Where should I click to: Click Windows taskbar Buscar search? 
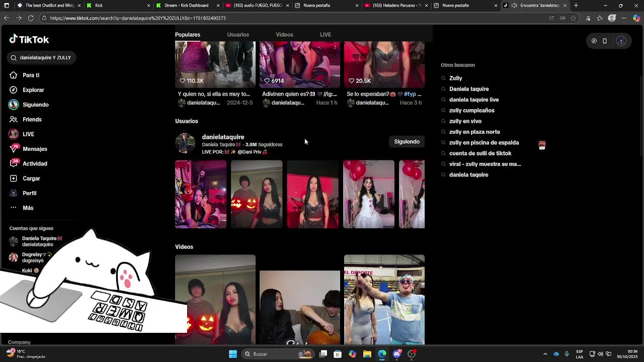pyautogui.click(x=278, y=354)
